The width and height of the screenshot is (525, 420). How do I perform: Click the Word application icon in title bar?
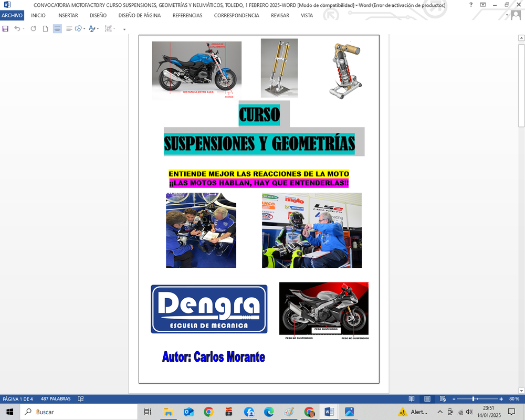click(x=7, y=5)
